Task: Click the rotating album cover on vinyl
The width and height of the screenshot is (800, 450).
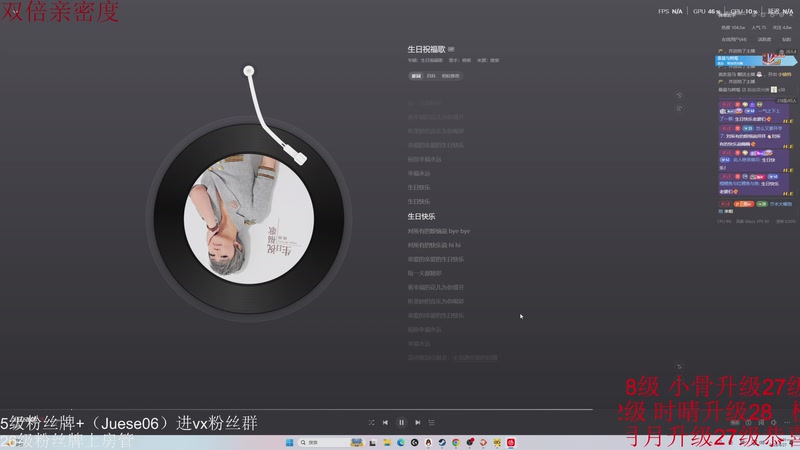Action: tap(249, 219)
